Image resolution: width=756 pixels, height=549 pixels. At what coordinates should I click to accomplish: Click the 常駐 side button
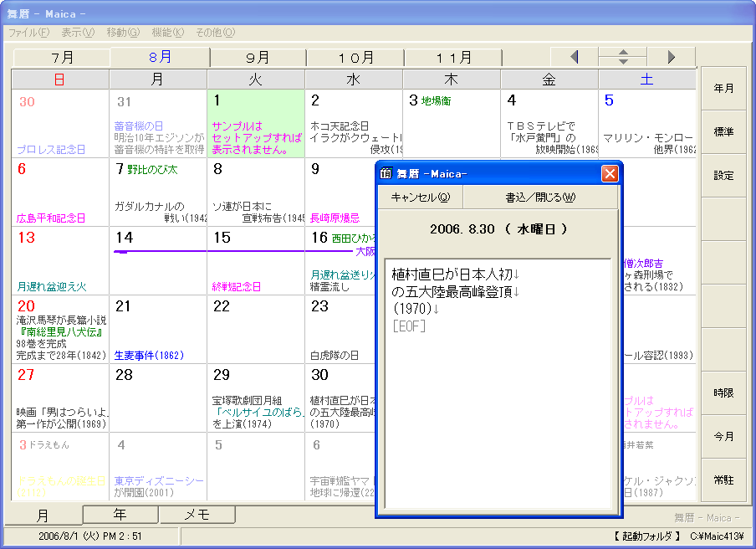pyautogui.click(x=723, y=480)
